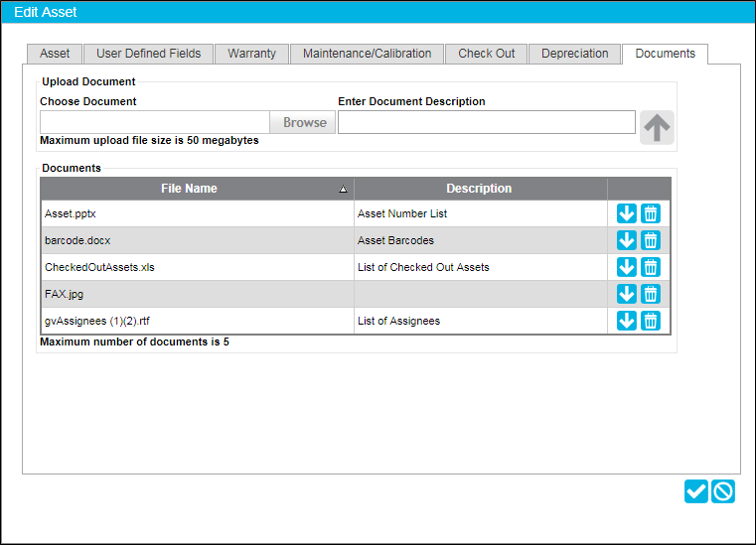Select the gvAssignees (1)(2).rtf file name
Screen dimensions: 756x545
coord(97,321)
